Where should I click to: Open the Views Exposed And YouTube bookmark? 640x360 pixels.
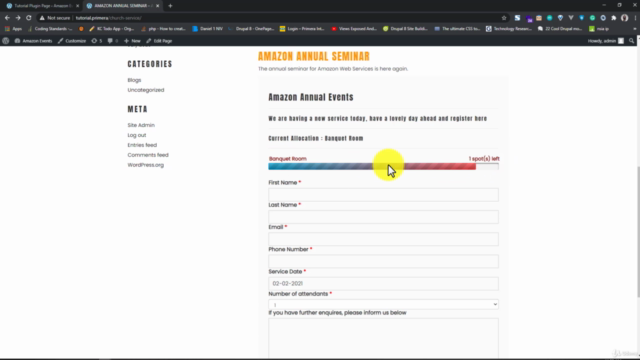pos(353,29)
